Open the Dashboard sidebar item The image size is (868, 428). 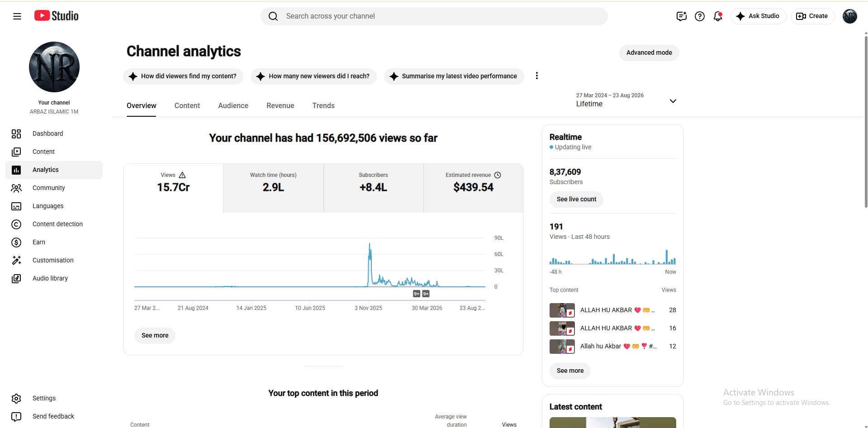pos(54,133)
